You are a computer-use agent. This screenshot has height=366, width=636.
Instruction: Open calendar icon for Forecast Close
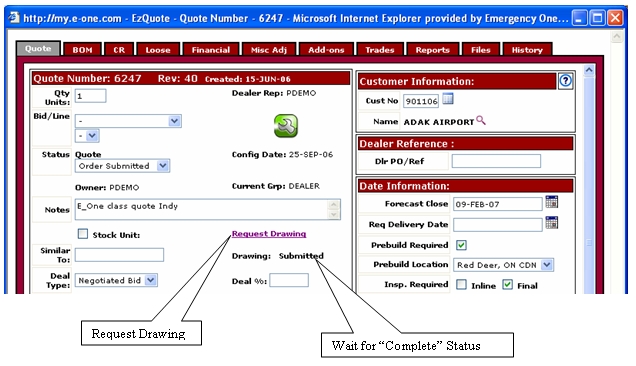coord(552,202)
